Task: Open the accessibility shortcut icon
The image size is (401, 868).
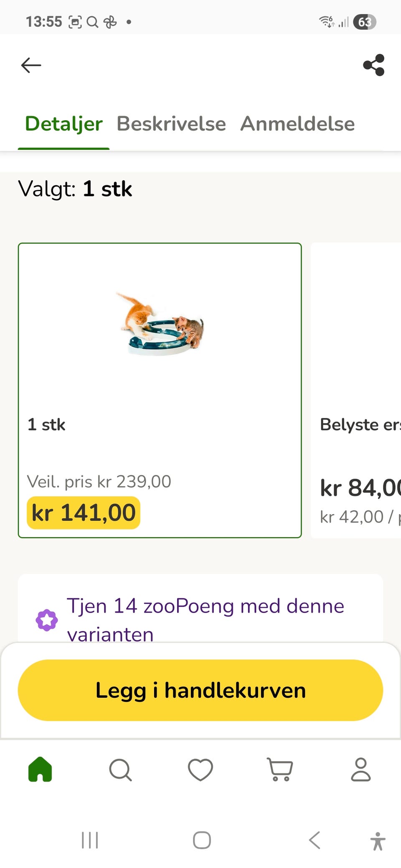Action: point(378,840)
